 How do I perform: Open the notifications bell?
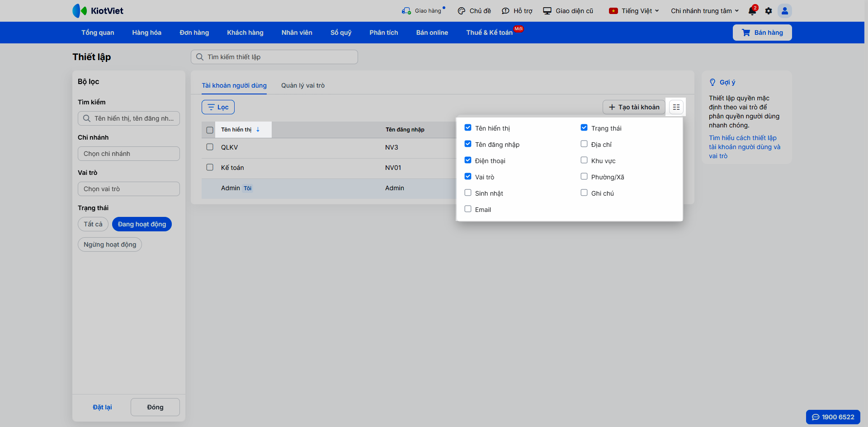(752, 10)
